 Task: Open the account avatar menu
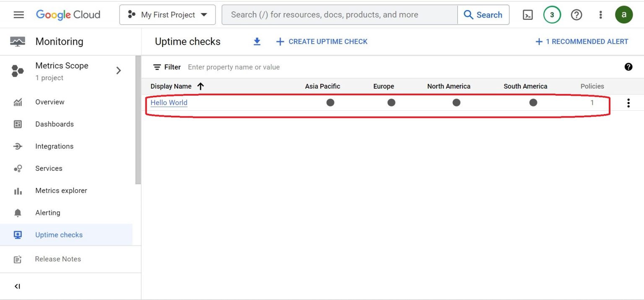[x=624, y=14]
